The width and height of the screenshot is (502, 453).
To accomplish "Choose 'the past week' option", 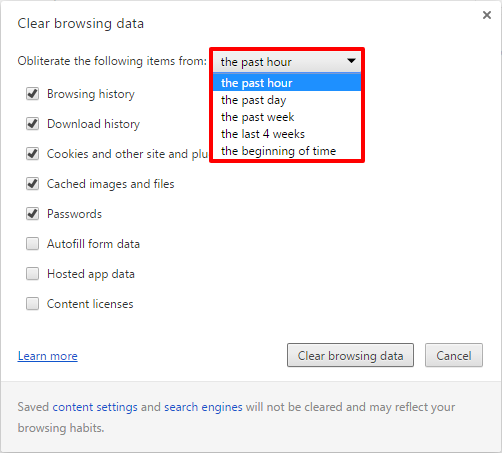I will (287, 117).
